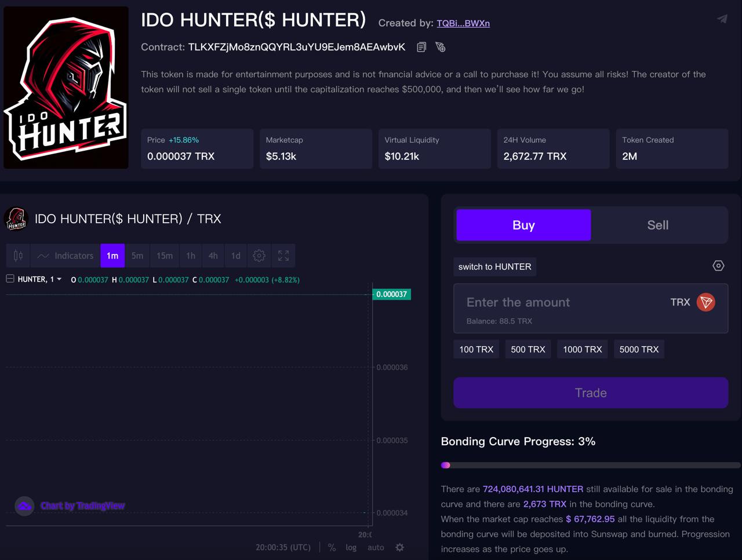Click the icon right of the copy icon

[441, 47]
